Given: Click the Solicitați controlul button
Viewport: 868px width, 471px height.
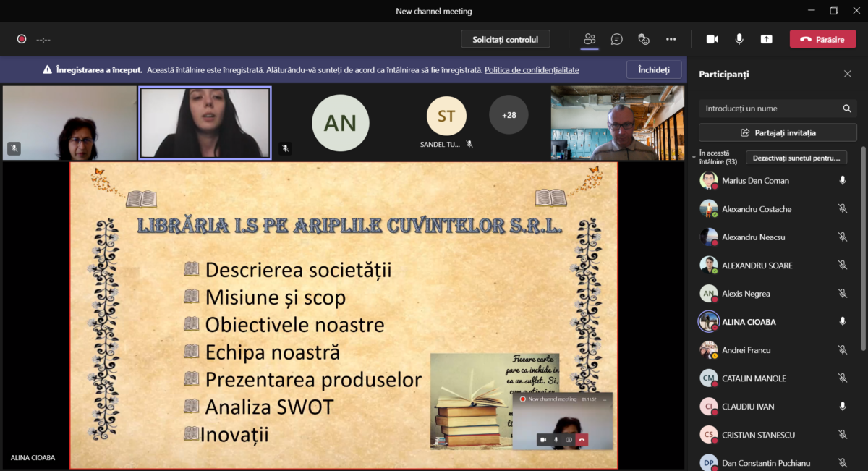Looking at the screenshot, I should pos(505,39).
